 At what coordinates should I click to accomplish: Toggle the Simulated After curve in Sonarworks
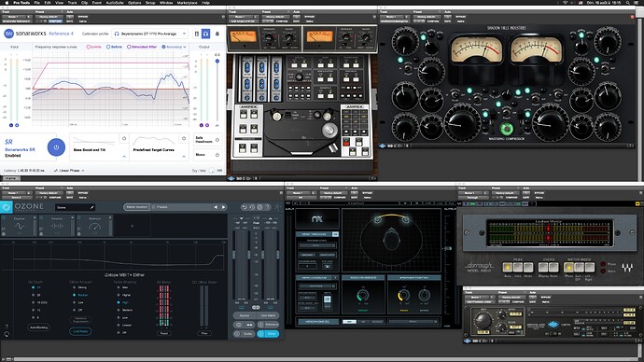pyautogui.click(x=142, y=47)
